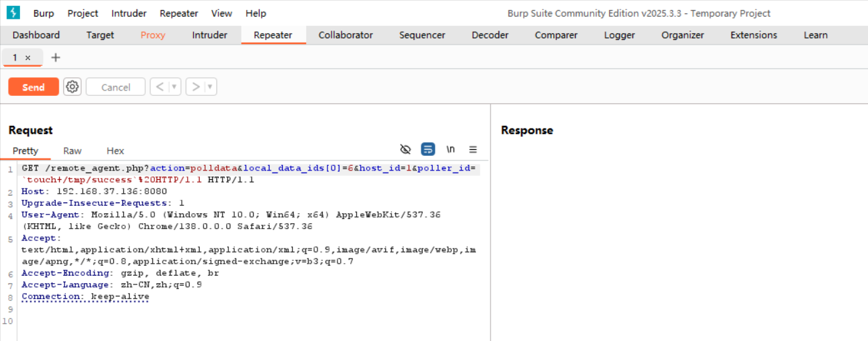
Task: Open the Project menu
Action: pos(83,13)
